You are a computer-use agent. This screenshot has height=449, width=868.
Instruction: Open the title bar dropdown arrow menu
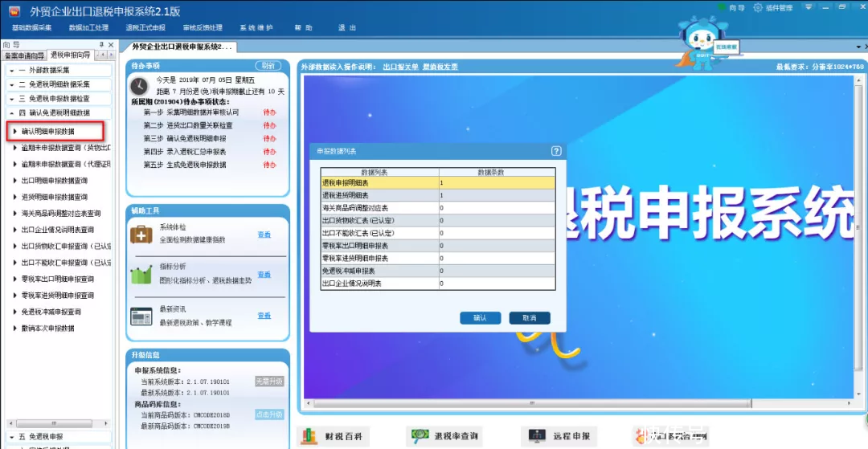point(809,7)
